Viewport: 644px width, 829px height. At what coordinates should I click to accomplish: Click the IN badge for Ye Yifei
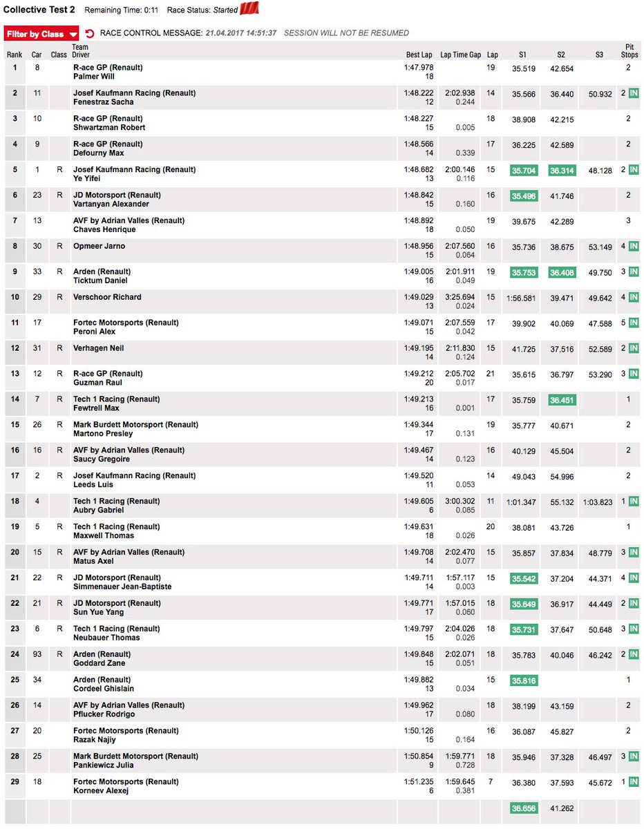[634, 170]
